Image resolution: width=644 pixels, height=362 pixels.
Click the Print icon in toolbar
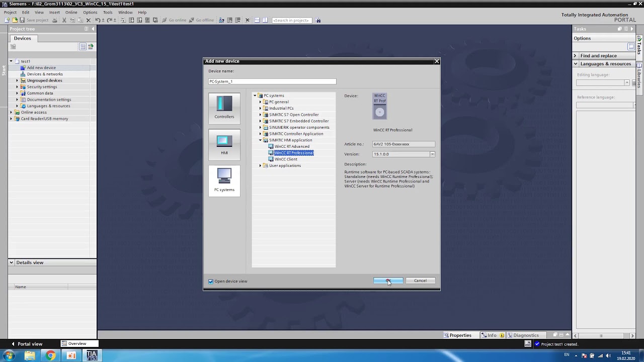click(55, 20)
